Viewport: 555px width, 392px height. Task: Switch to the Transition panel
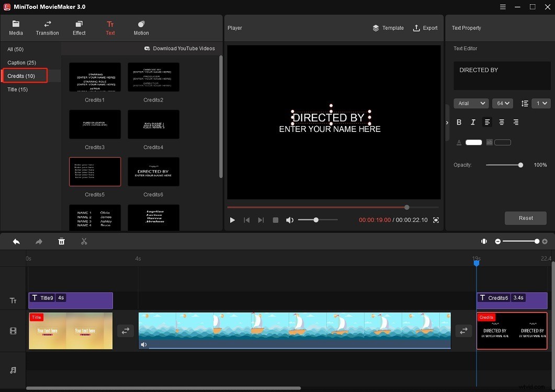pos(47,28)
